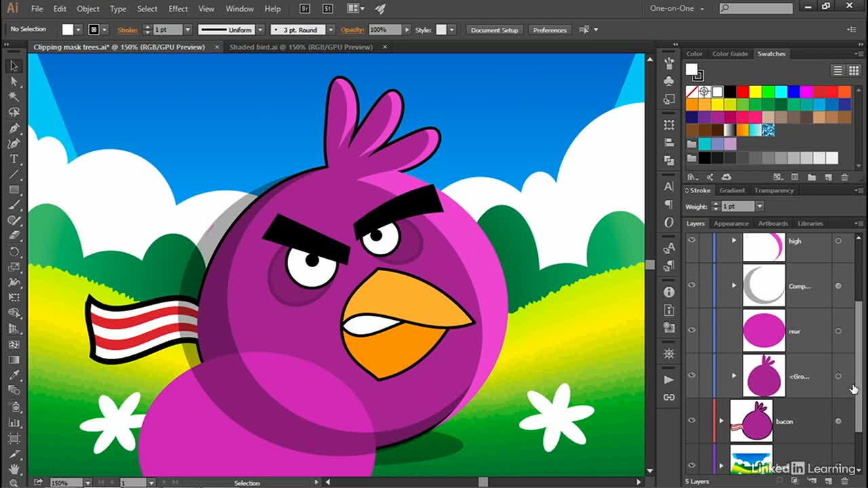
Task: Toggle visibility of the '<Gro...' sublayer
Action: [x=692, y=375]
